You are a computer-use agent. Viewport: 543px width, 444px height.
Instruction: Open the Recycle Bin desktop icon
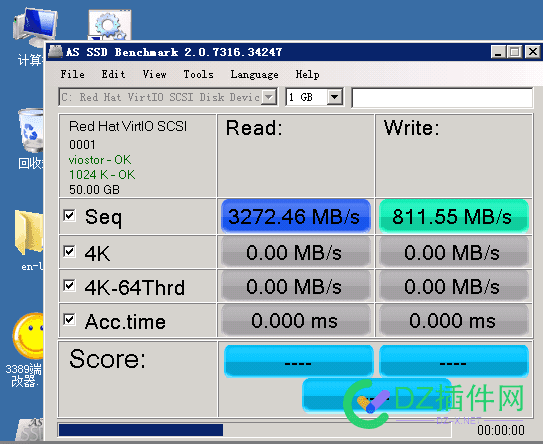click(x=31, y=131)
